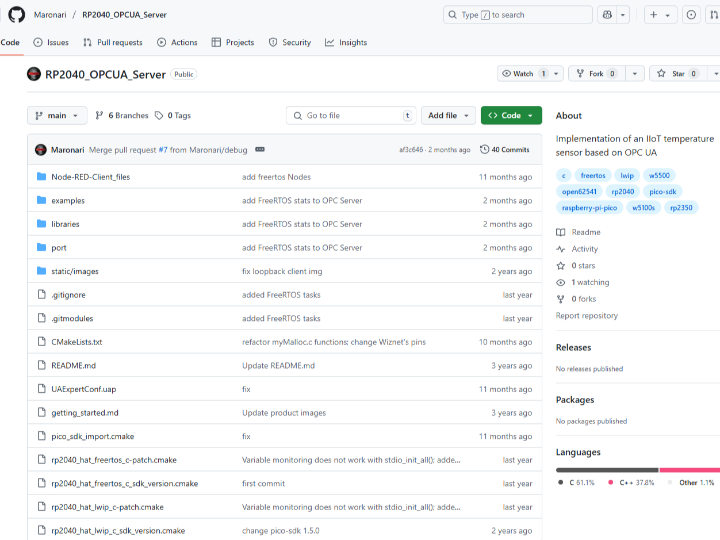Open the Pull requests tab
Image resolution: width=720 pixels, height=540 pixels.
click(112, 42)
